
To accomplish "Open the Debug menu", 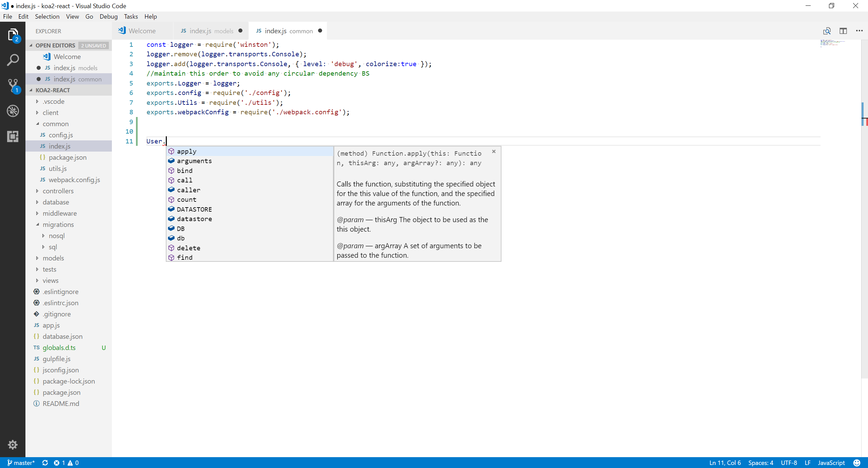I will (x=108, y=16).
